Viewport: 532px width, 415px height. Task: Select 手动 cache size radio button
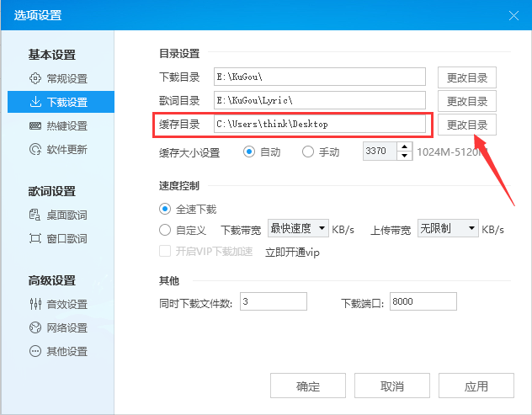point(308,152)
